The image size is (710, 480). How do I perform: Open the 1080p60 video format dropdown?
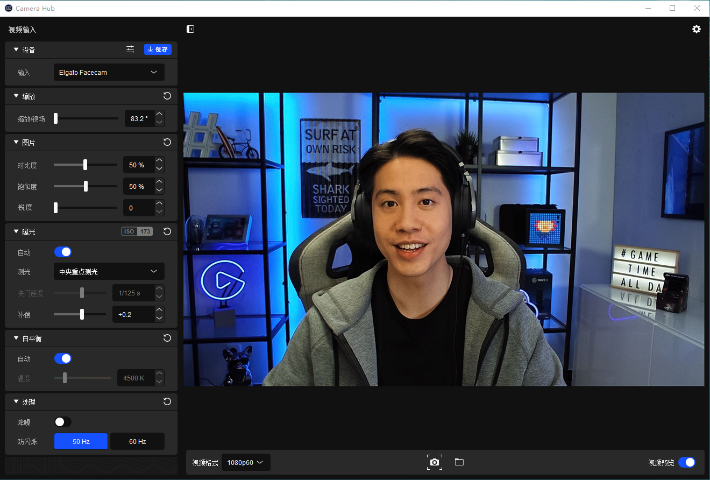click(x=246, y=462)
